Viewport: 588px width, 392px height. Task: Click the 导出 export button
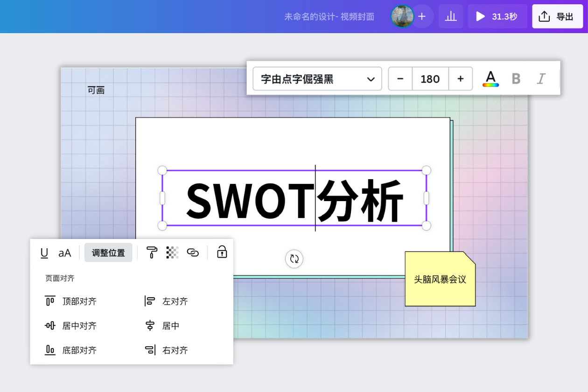(x=558, y=16)
